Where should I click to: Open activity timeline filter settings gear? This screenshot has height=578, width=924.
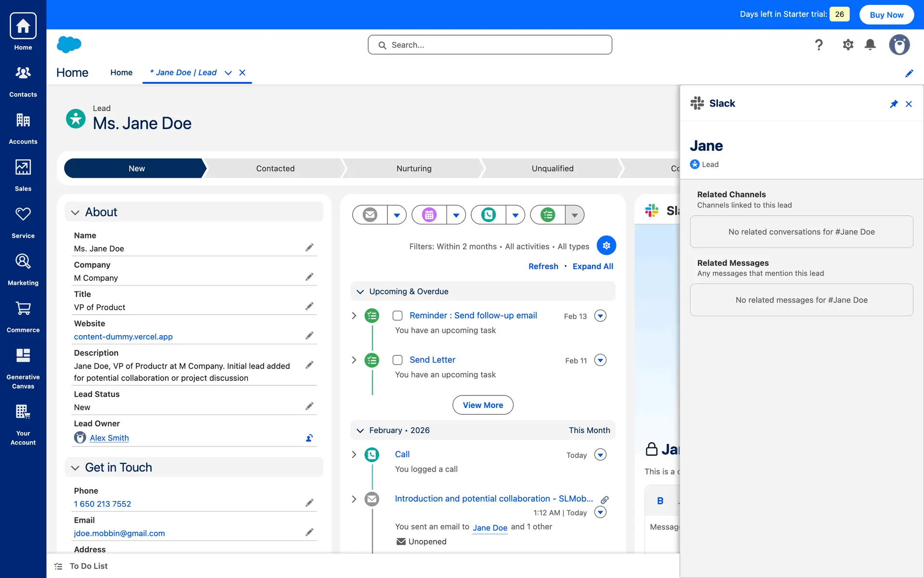click(606, 246)
